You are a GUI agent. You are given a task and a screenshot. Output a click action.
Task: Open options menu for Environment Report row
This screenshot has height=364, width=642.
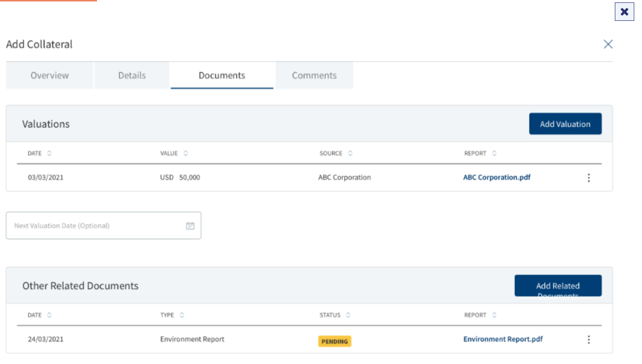589,340
